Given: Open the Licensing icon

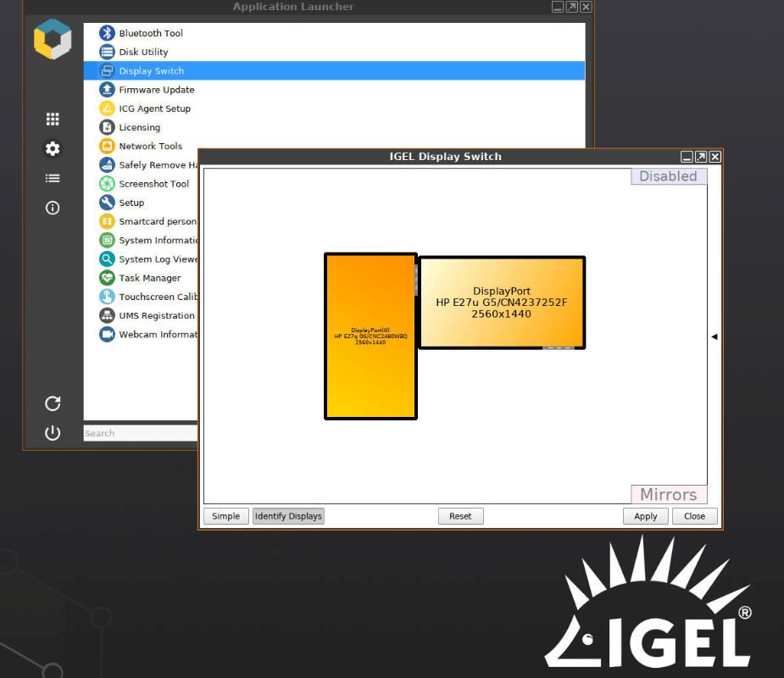Looking at the screenshot, I should [107, 127].
